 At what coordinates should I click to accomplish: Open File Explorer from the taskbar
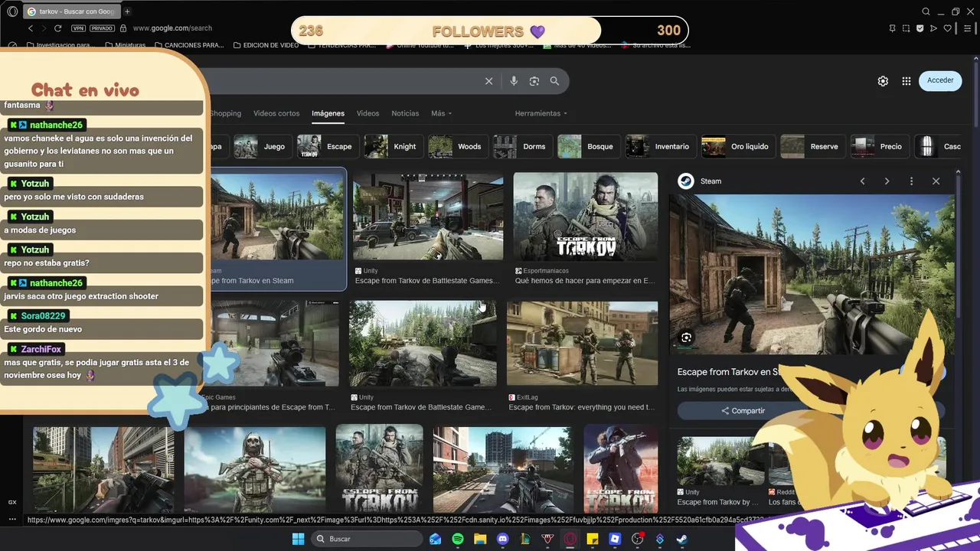pyautogui.click(x=480, y=539)
